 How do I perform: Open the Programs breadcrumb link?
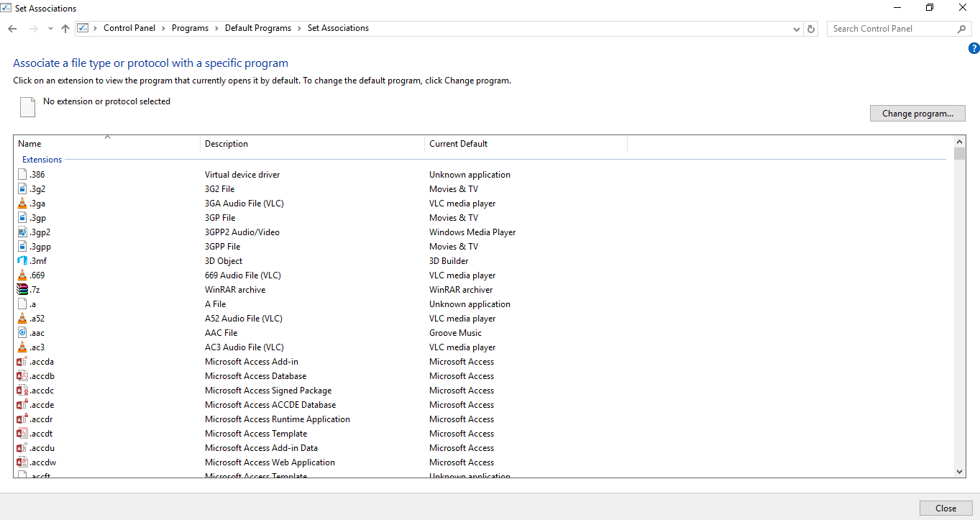click(190, 27)
